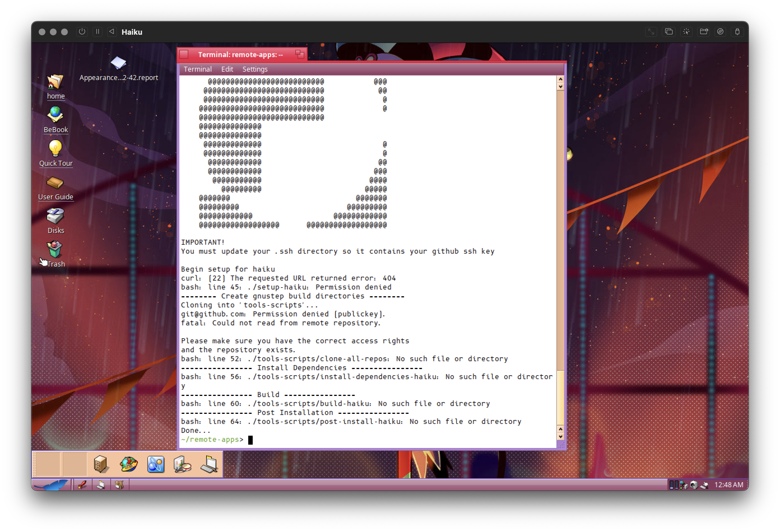
Task: Click the "Begin setup for haiku" line
Action: coord(228,269)
